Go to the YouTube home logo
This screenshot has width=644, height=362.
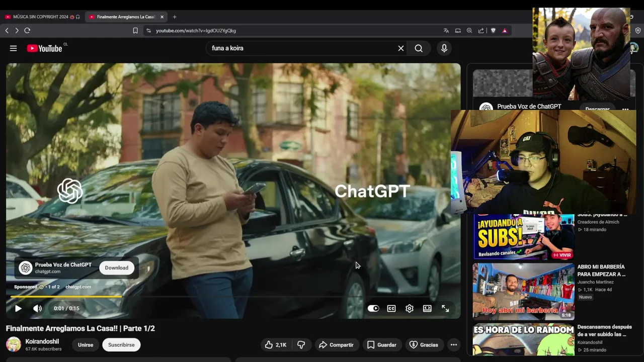(x=45, y=48)
